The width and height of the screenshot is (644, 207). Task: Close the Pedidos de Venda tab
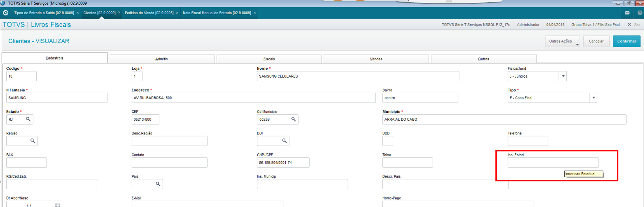click(177, 13)
